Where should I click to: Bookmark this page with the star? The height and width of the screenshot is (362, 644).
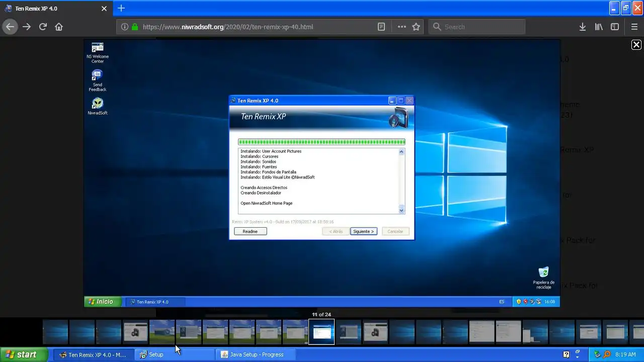click(x=416, y=27)
